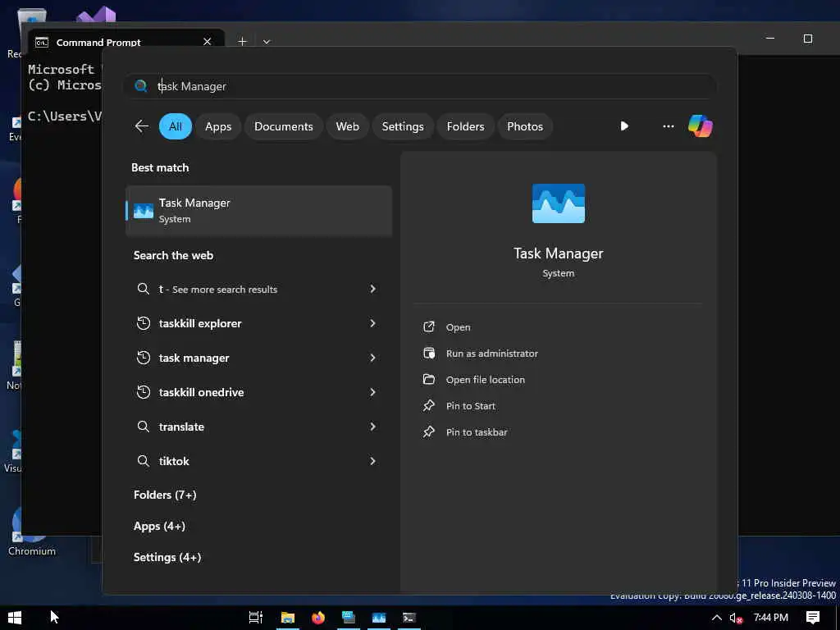
Task: Click the 7:44 PM clock
Action: [x=771, y=618]
